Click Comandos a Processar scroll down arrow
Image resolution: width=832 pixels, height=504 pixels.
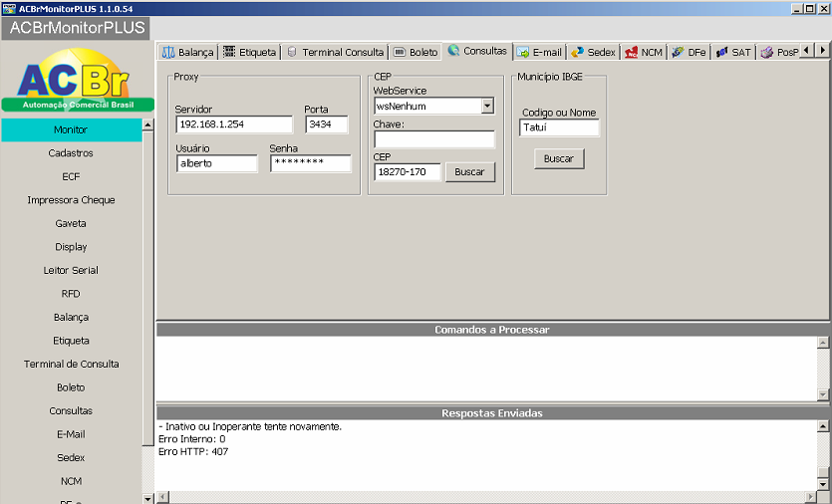pos(823,394)
